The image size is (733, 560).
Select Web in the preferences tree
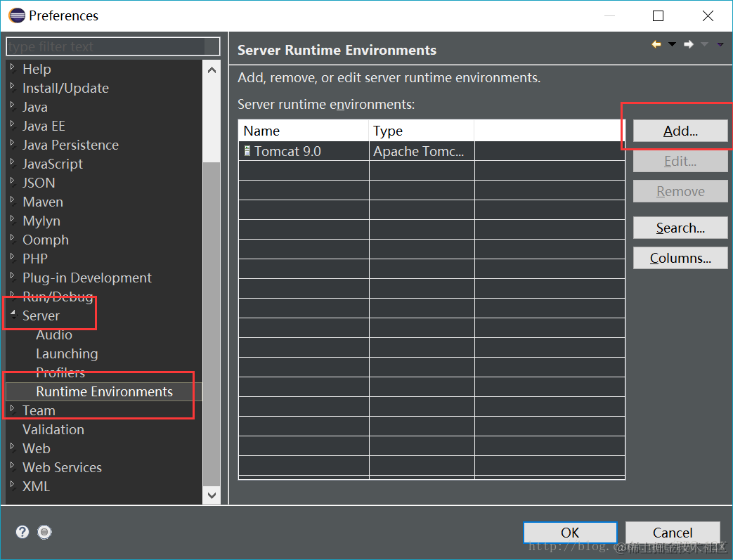click(x=37, y=448)
